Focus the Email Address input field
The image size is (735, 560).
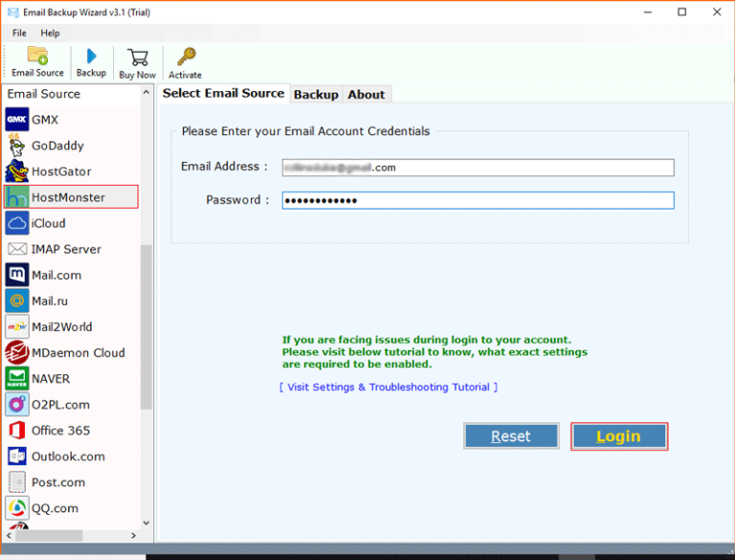point(479,168)
